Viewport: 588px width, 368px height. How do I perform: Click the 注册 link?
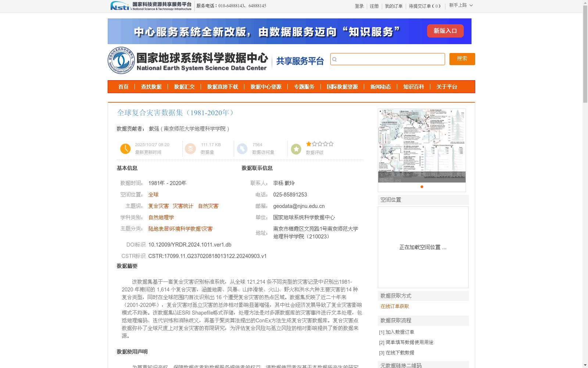tap(374, 6)
